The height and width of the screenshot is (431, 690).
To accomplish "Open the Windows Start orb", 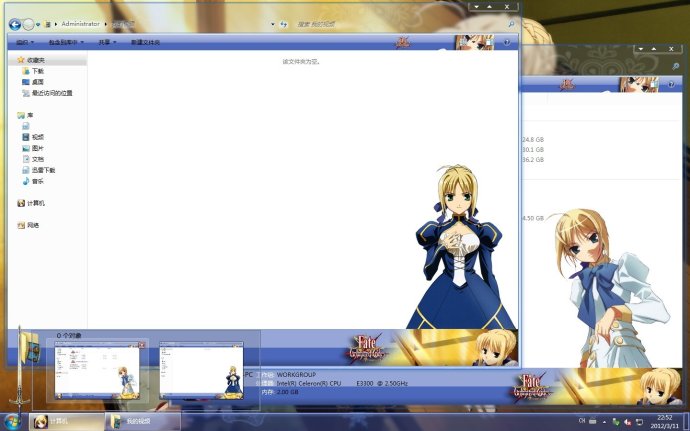I will point(12,421).
